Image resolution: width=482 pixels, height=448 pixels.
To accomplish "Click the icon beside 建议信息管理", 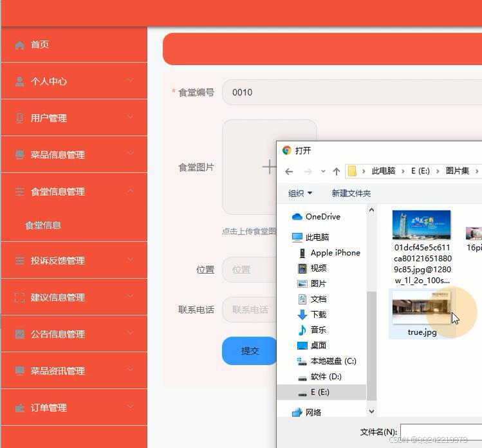I will pos(20,297).
